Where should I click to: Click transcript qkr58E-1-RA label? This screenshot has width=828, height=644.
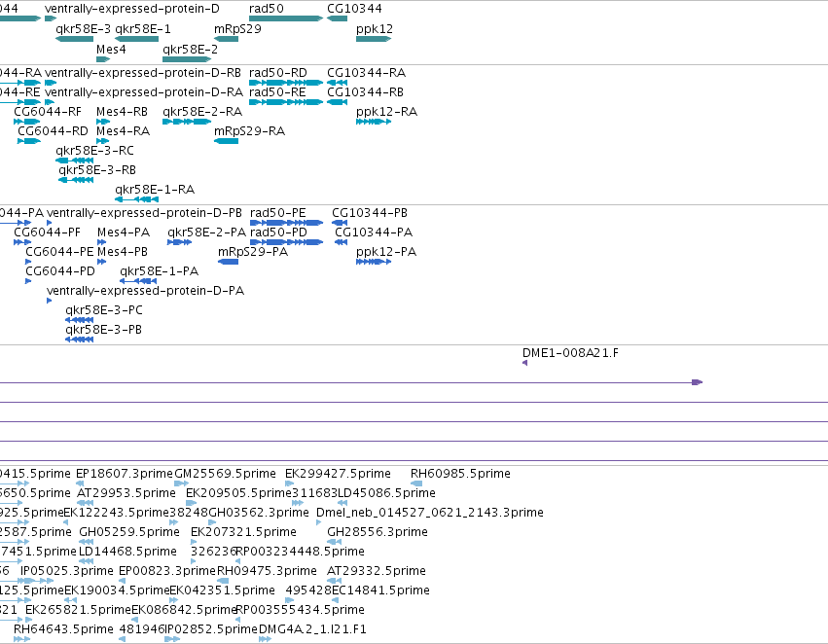155,190
